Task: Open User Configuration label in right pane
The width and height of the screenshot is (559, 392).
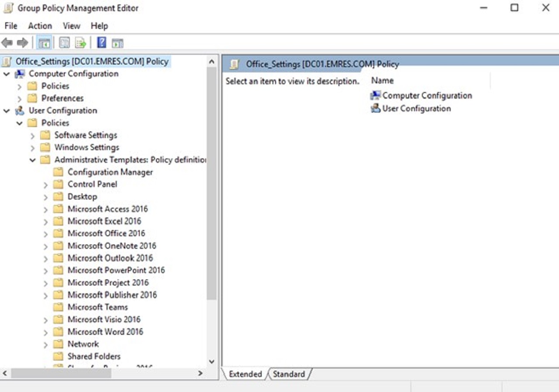Action: 417,108
